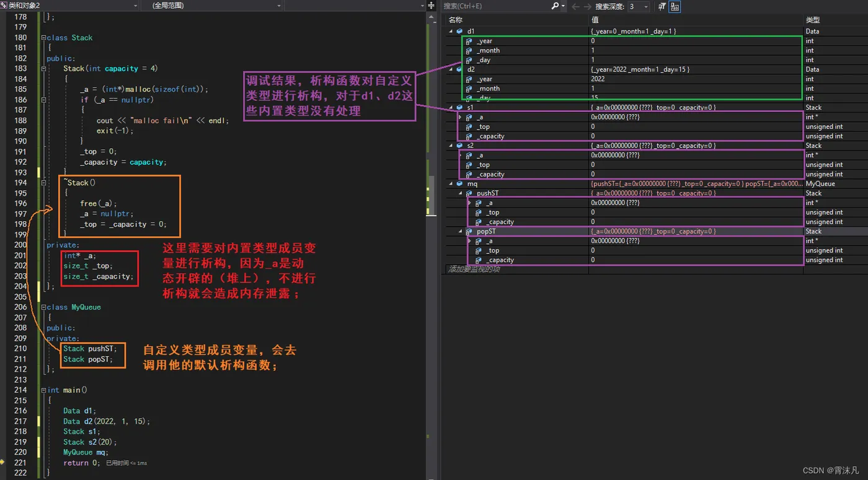Image resolution: width=868 pixels, height=480 pixels.
Task: Collapse the s1 watch entry
Action: pyautogui.click(x=451, y=108)
